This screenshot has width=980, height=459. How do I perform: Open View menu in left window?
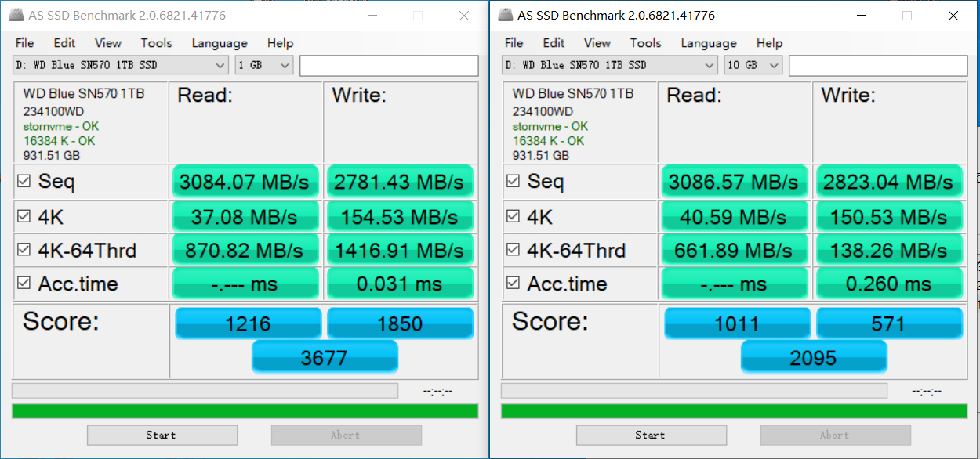coord(108,43)
